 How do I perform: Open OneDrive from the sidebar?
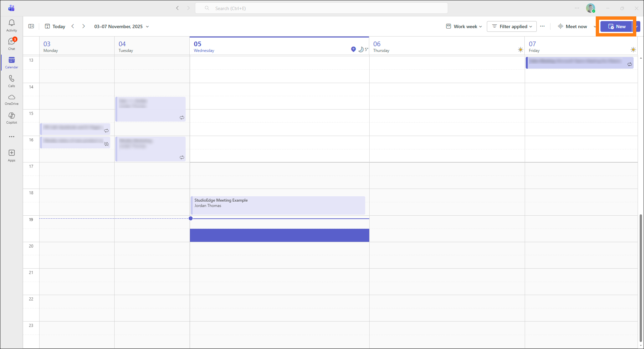(x=11, y=99)
